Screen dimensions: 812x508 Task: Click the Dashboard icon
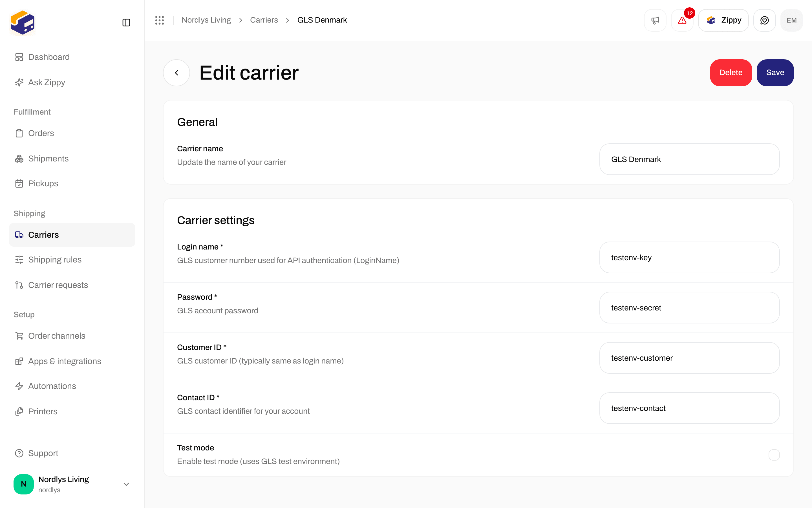tap(19, 57)
